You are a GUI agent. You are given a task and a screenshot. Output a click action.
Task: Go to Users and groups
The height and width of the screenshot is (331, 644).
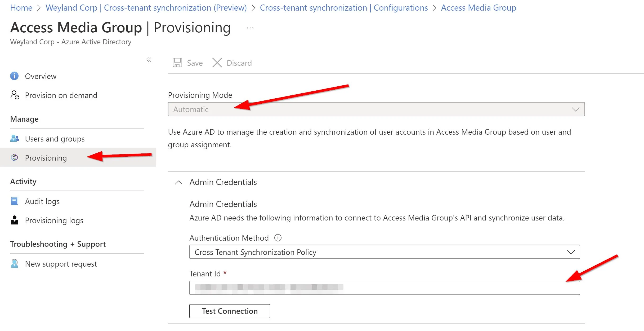(55, 139)
